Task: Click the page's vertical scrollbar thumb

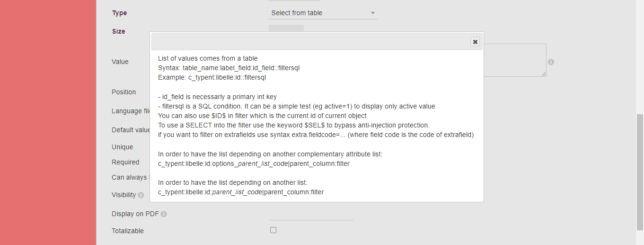Action: click(640, 172)
